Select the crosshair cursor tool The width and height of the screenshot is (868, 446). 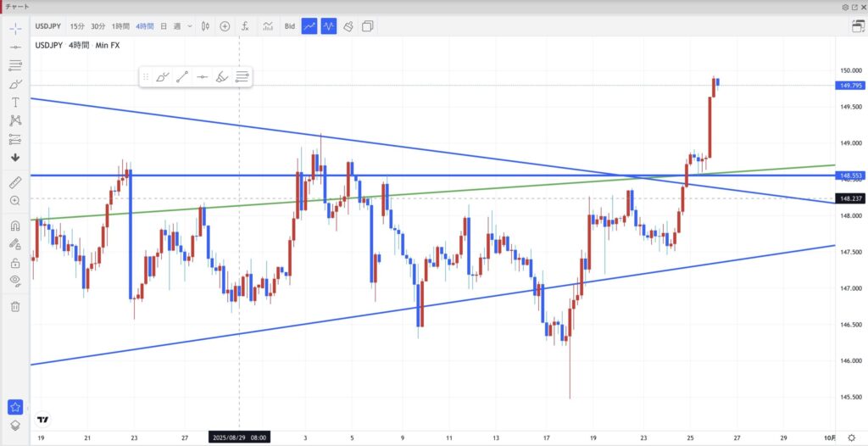[x=15, y=28]
